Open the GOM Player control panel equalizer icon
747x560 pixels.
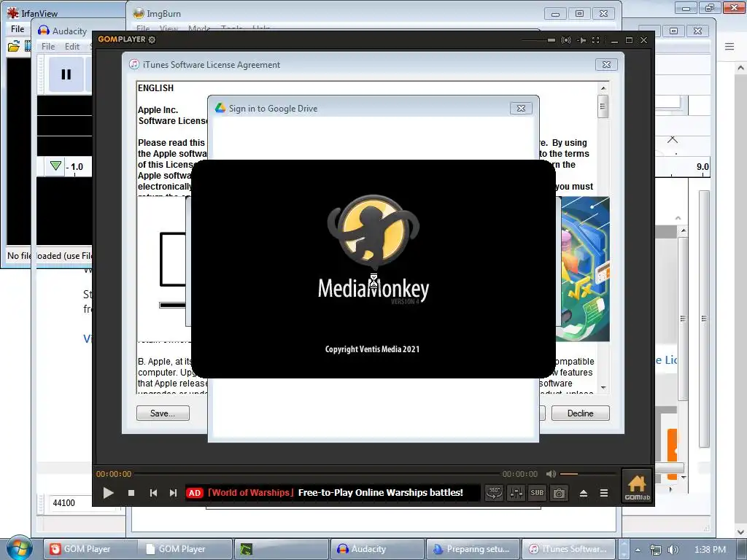click(x=516, y=493)
